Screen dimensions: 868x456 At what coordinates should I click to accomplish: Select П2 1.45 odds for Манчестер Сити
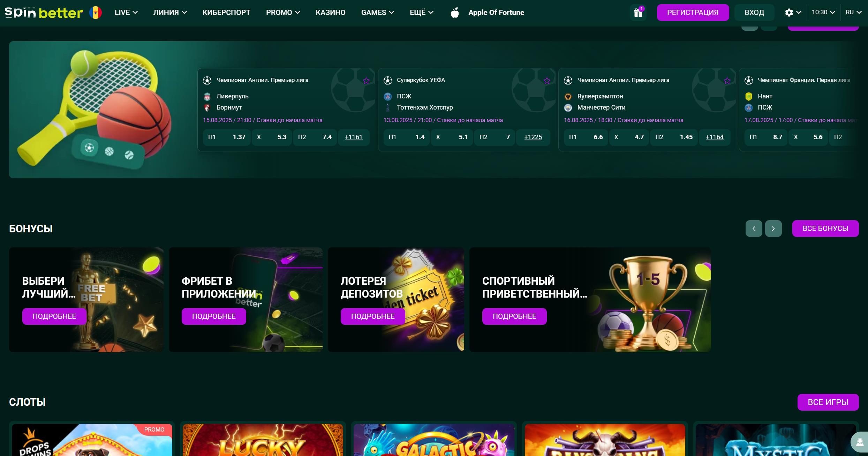click(x=674, y=137)
